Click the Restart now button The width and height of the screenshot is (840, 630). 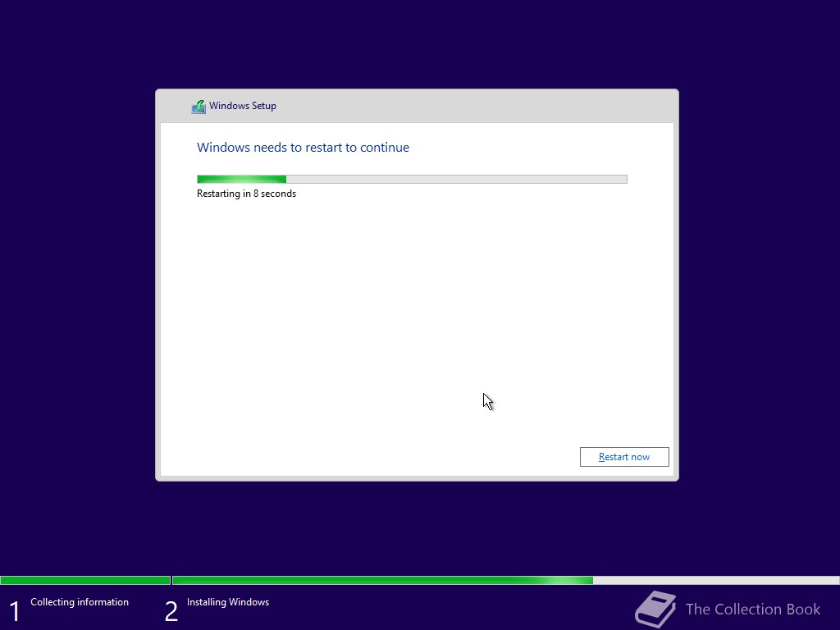(x=624, y=457)
